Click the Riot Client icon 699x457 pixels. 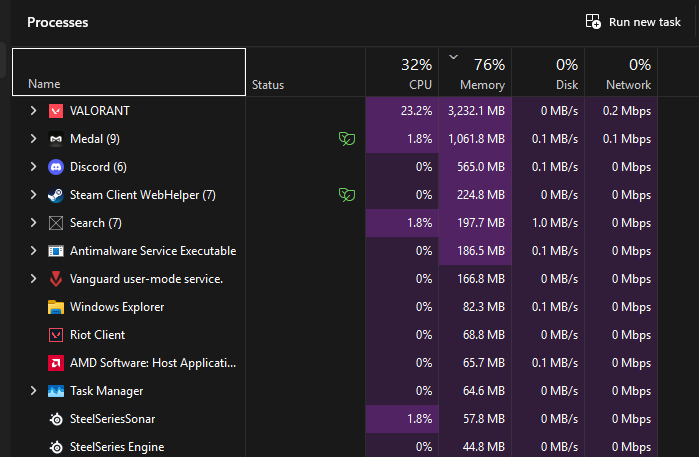[x=56, y=335]
